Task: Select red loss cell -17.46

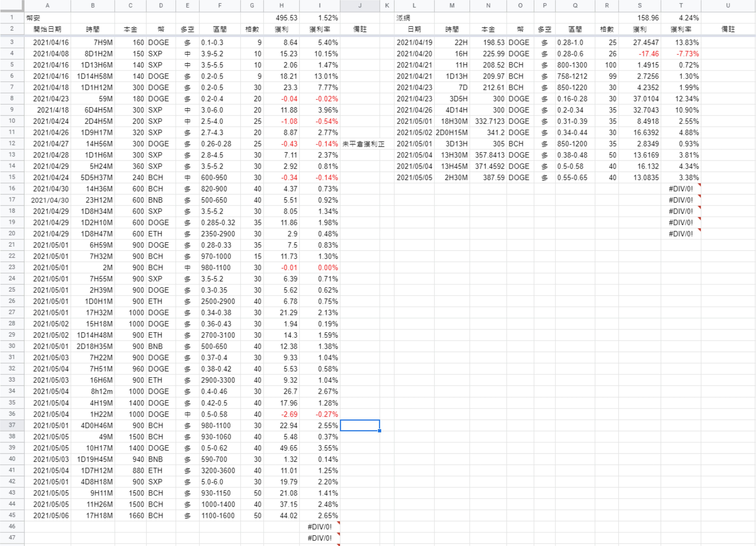Action: point(640,54)
